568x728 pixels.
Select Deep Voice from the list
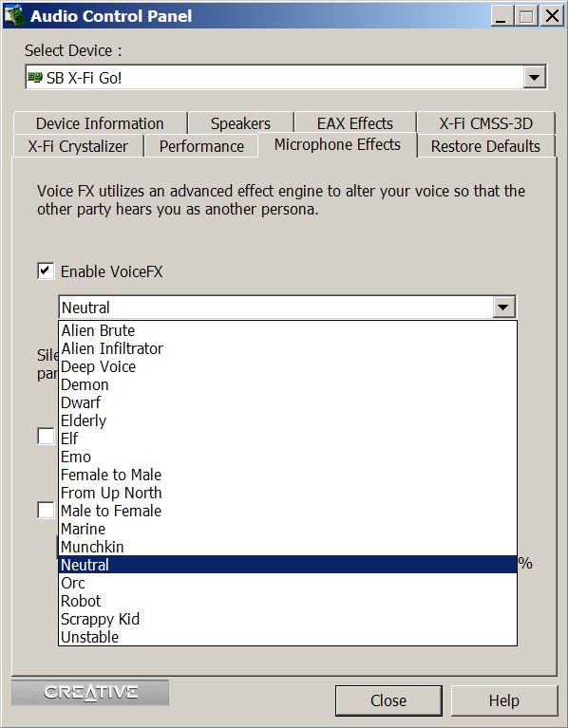click(288, 366)
